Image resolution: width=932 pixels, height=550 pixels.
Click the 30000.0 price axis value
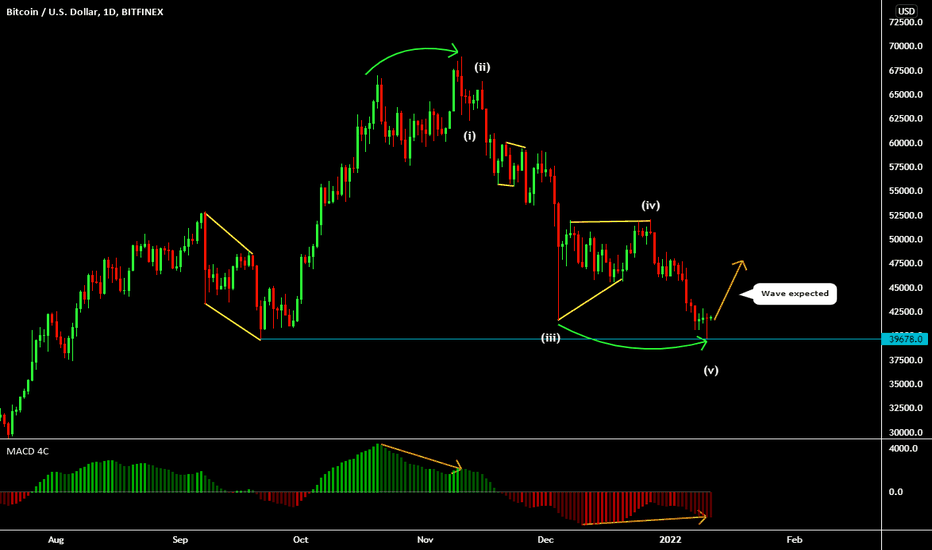click(906, 432)
